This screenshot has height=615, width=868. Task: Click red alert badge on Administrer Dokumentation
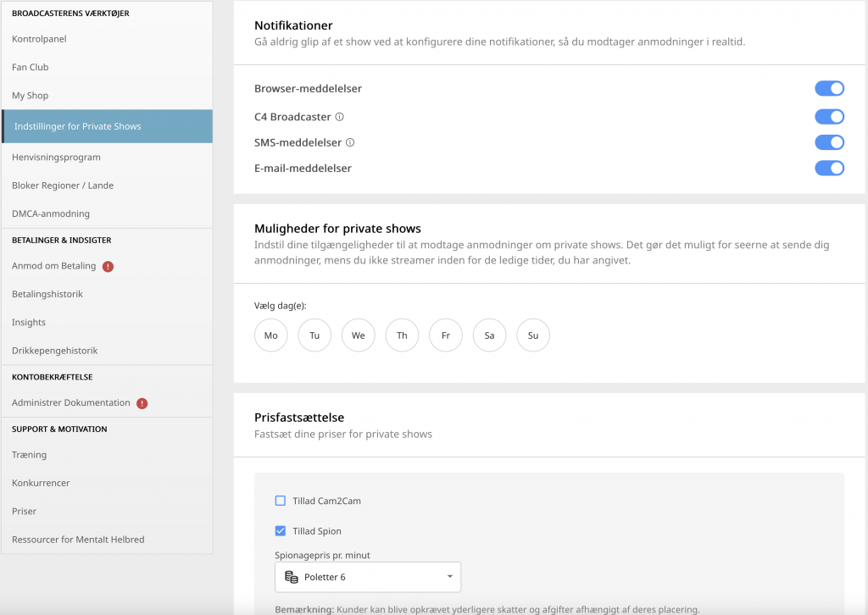point(142,403)
